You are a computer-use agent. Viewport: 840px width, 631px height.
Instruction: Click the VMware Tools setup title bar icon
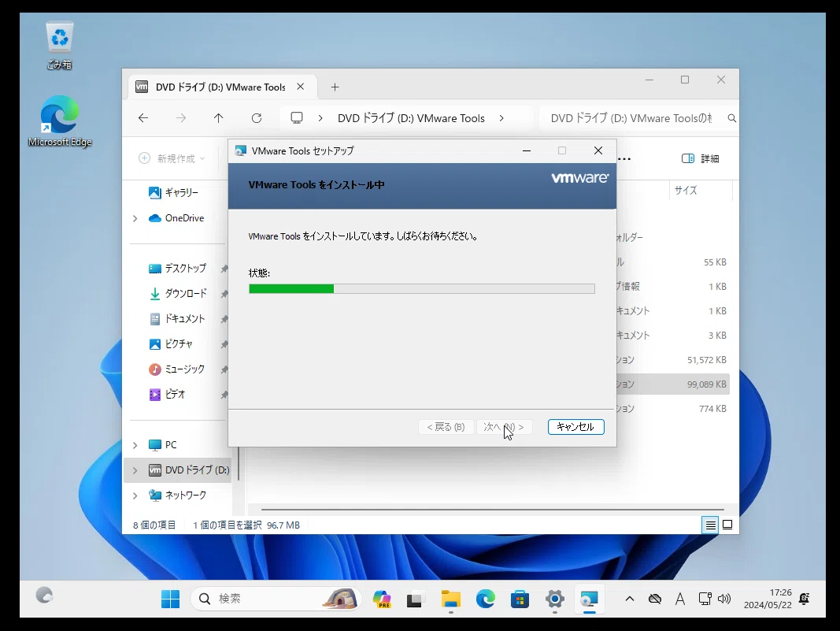click(x=241, y=150)
